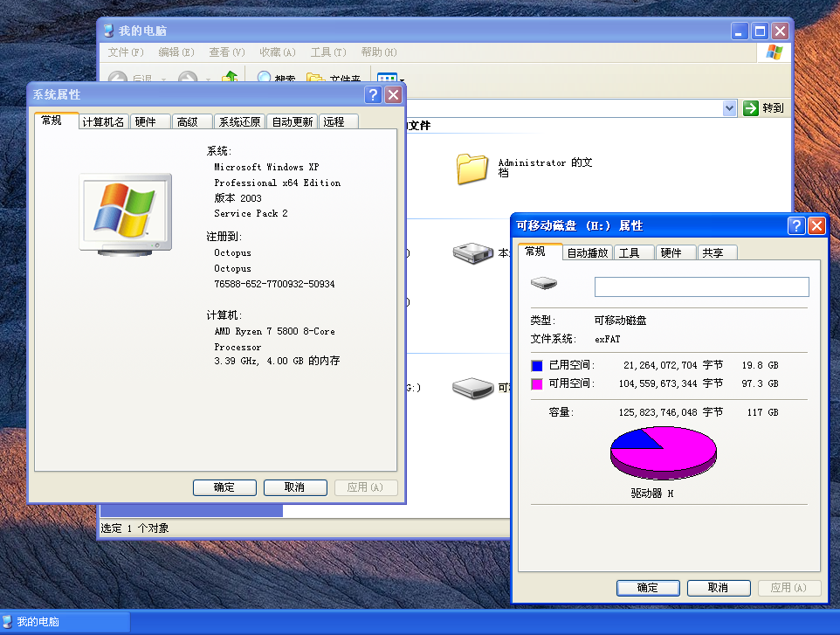
Task: Select the Administrator 的文档 folder icon
Action: click(472, 169)
